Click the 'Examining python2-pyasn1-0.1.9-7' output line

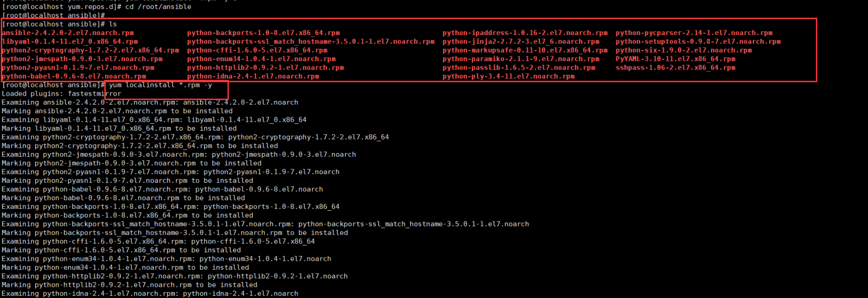[x=171, y=172]
